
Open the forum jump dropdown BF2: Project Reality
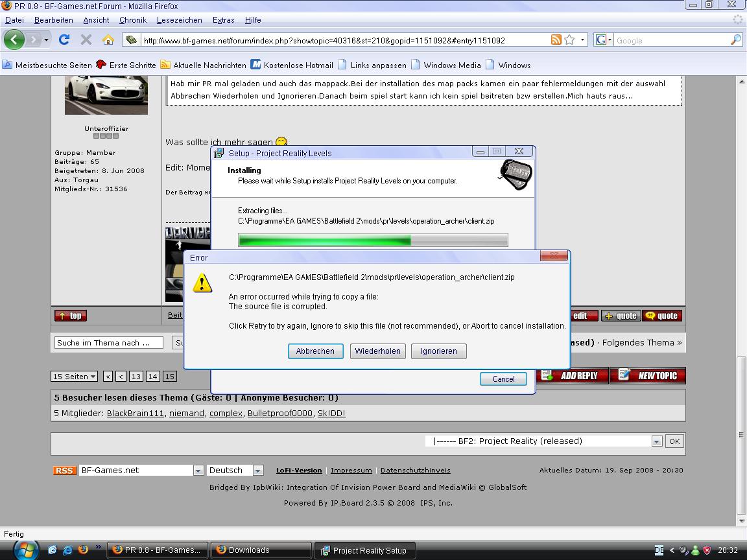point(543,441)
